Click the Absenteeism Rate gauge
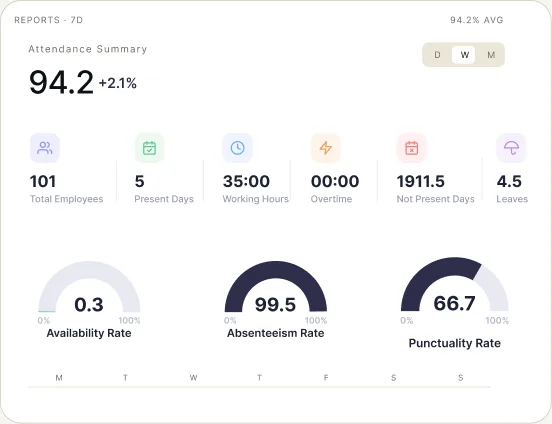 coord(276,287)
